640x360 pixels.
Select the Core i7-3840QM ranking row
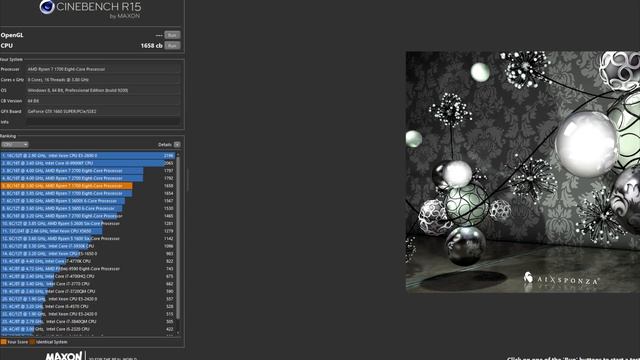(88, 322)
